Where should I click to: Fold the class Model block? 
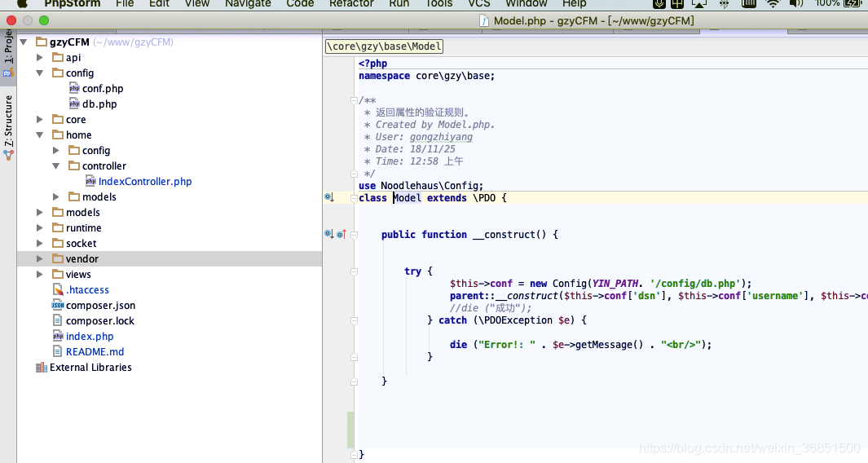(x=354, y=198)
